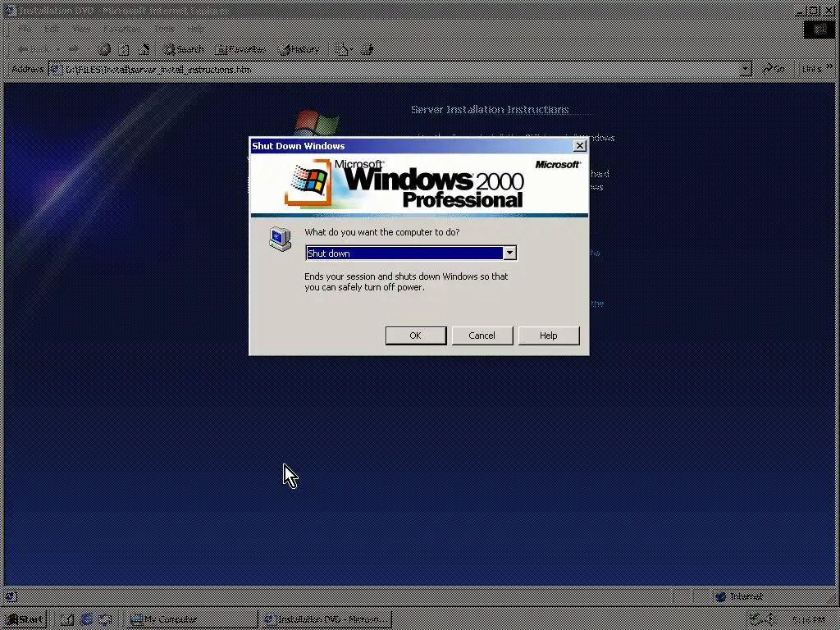Open the Back button history dropdown arrow

[58, 49]
